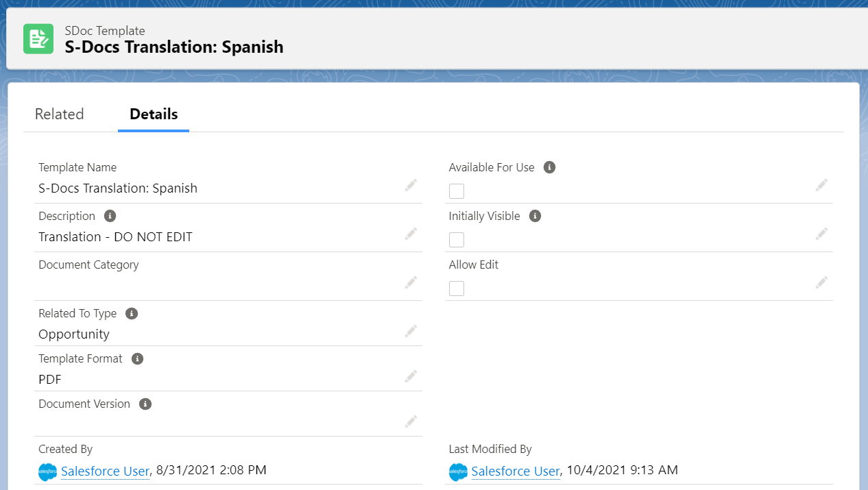
Task: Toggle the Allow Edit checkbox
Action: [457, 289]
